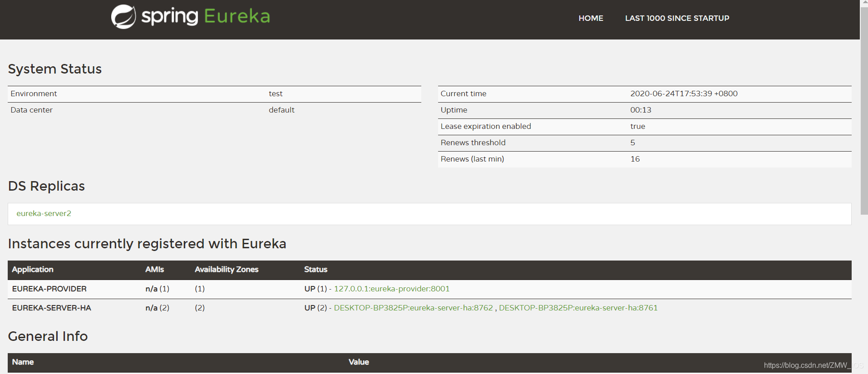Click the spring Eureka brand text
Screen dimensions: 868x374
pos(206,17)
